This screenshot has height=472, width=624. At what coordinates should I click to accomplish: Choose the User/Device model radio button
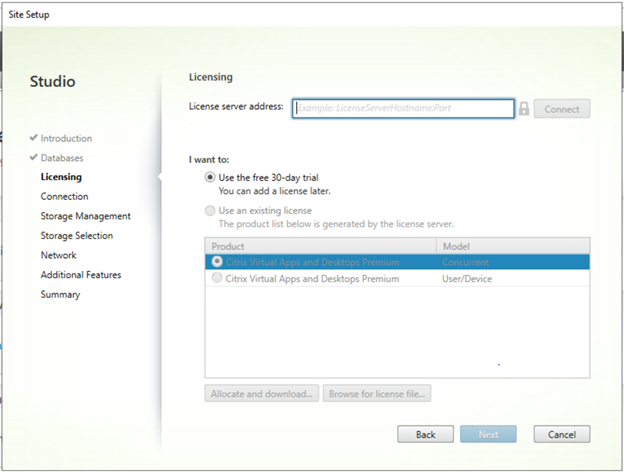click(x=217, y=278)
